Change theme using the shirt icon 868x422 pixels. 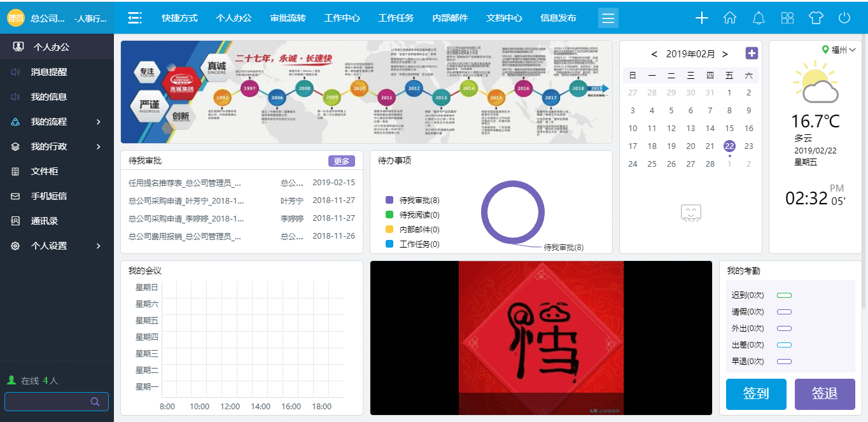point(816,18)
